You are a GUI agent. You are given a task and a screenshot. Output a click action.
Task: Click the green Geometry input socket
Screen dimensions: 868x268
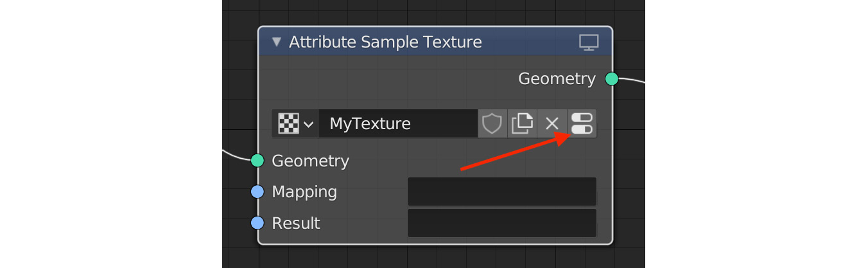click(257, 161)
